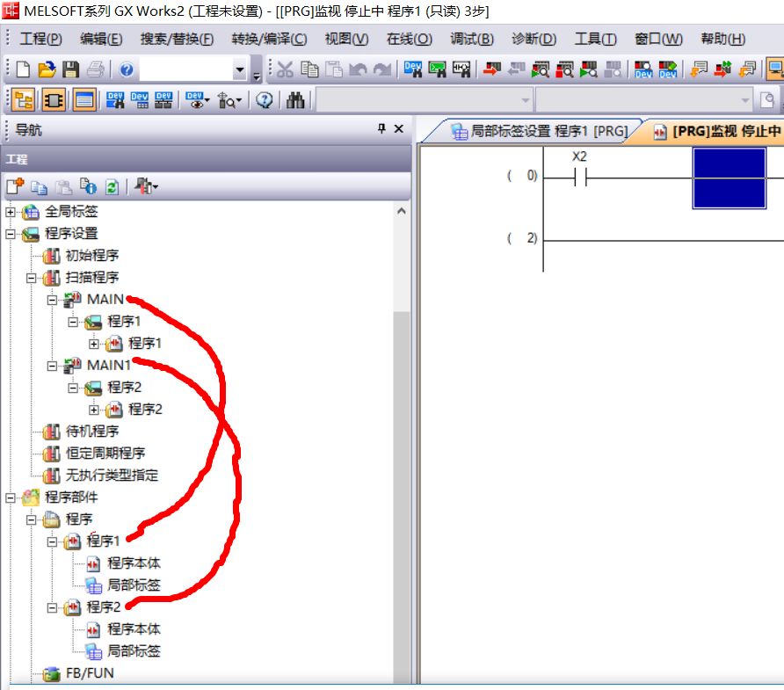The width and height of the screenshot is (784, 690).
Task: Click the green refresh icon in navigation toolbar
Action: (x=112, y=186)
